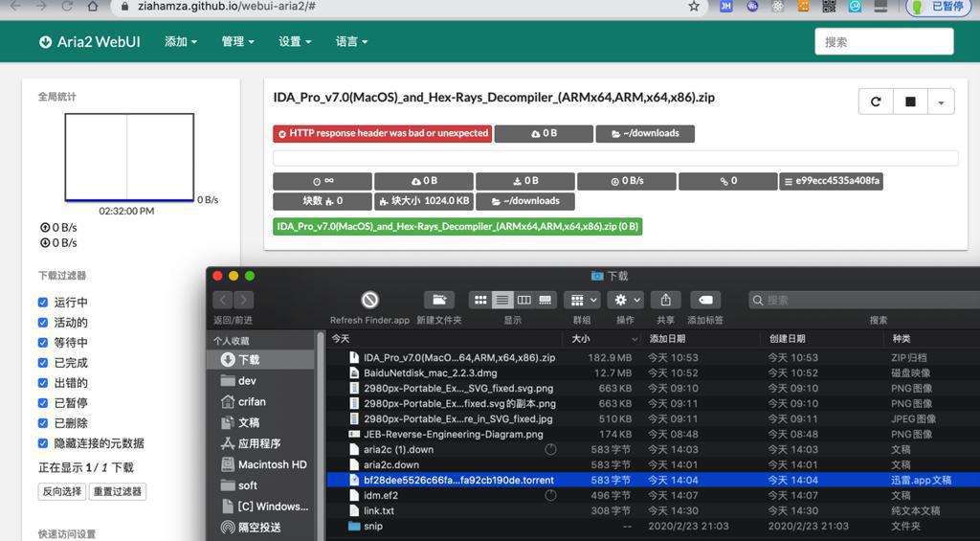The image size is (980, 541).
Task: Toggle the 已删除 filter checkbox
Action: coord(42,423)
